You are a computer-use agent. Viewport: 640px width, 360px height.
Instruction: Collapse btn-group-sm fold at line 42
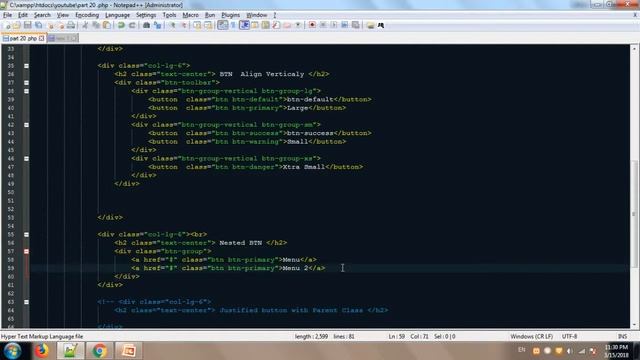coord(26,124)
